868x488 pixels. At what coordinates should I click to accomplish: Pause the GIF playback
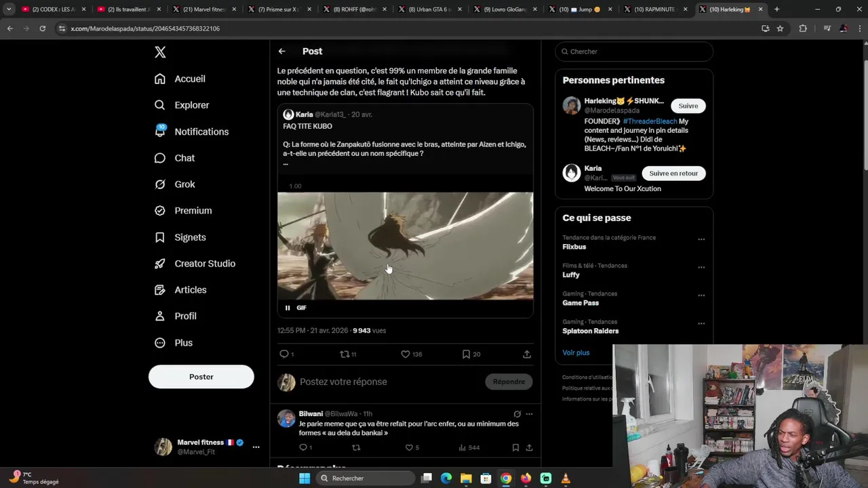coord(288,308)
